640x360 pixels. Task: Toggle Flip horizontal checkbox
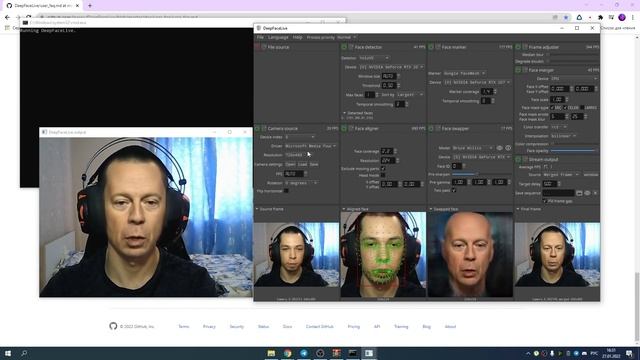pos(286,191)
